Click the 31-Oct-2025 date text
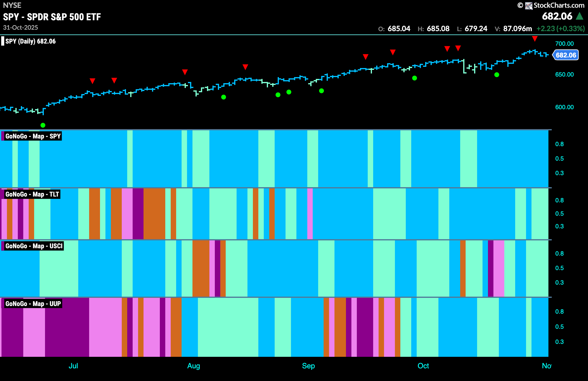Screen dimensions: 588x381 pyautogui.click(x=21, y=28)
